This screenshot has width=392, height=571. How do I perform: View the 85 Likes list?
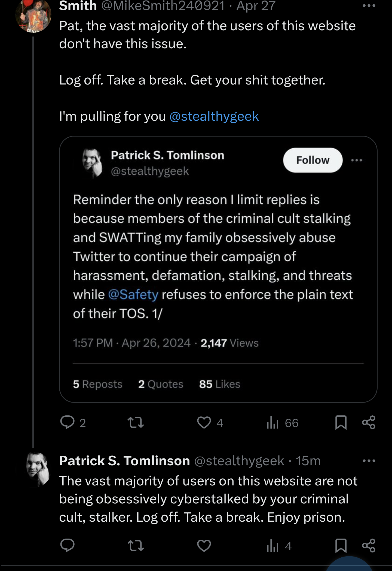pos(219,384)
